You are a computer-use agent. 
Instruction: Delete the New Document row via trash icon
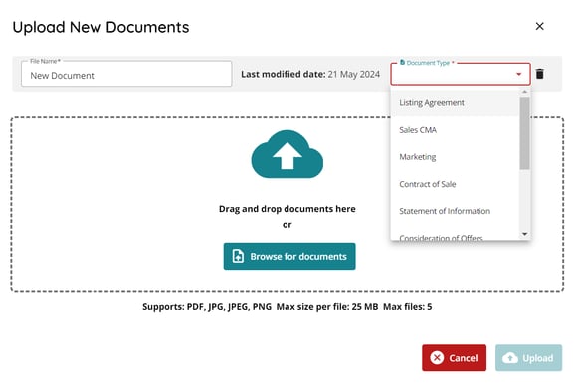(x=539, y=74)
